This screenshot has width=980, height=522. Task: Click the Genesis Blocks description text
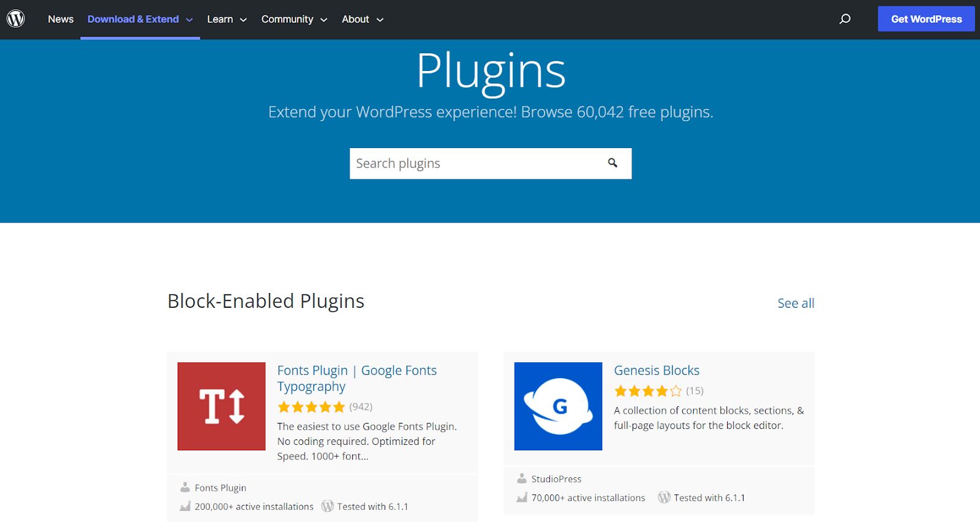click(709, 418)
